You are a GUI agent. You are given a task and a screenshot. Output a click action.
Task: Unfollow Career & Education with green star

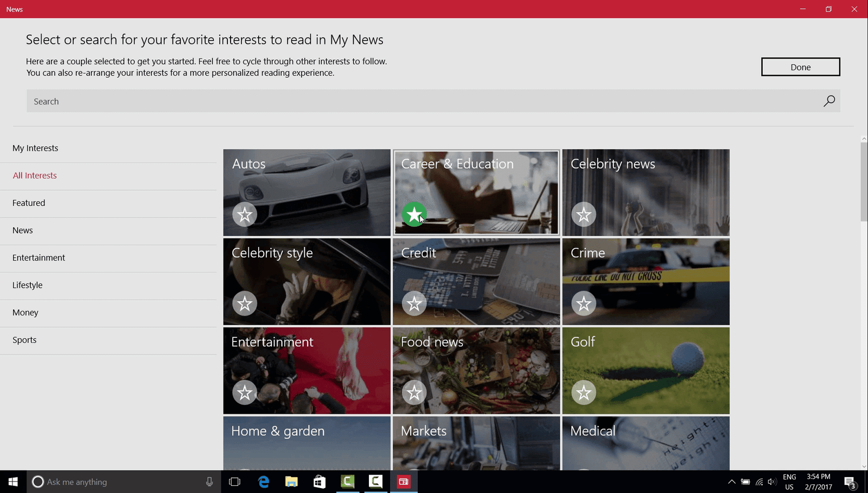pyautogui.click(x=414, y=214)
